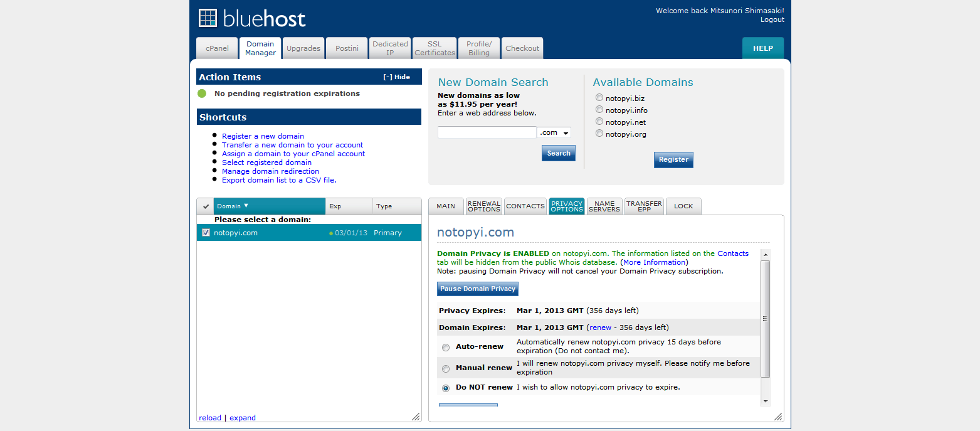This screenshot has width=980, height=431.
Task: Select the PRIVACY OPTIONS tab
Action: [x=567, y=206]
